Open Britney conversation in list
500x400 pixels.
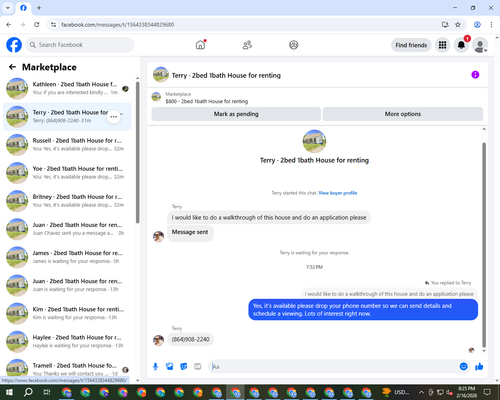(67, 201)
